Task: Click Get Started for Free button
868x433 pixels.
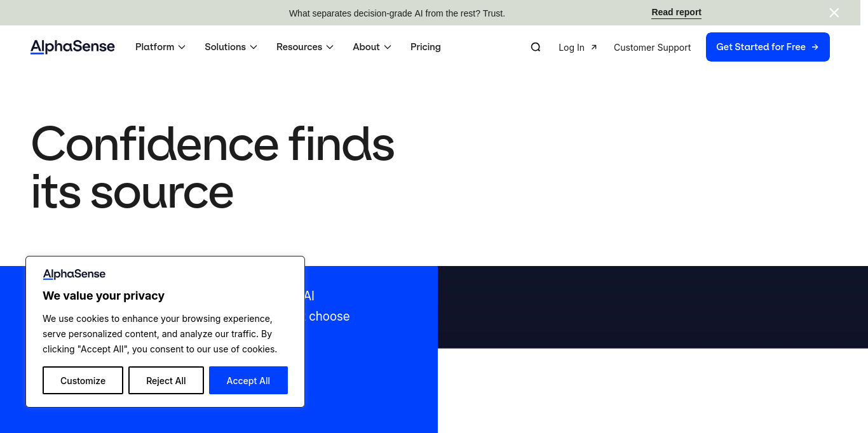Action: point(768,47)
